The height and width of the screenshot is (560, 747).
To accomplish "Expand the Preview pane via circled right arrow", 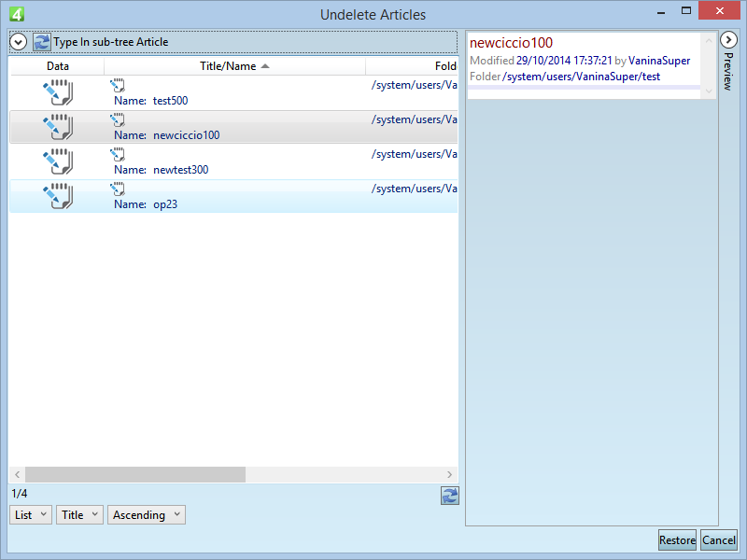I will [x=728, y=40].
